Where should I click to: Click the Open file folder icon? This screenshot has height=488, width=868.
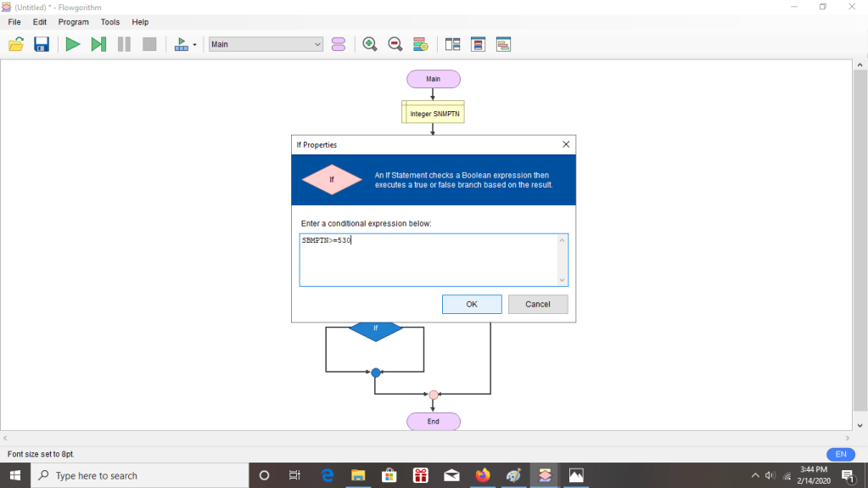16,44
